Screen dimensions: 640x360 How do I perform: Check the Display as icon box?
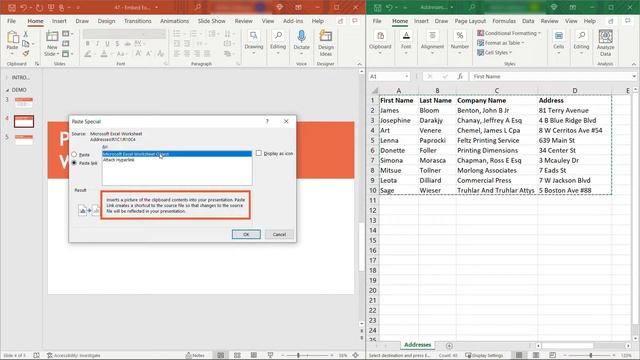click(259, 153)
